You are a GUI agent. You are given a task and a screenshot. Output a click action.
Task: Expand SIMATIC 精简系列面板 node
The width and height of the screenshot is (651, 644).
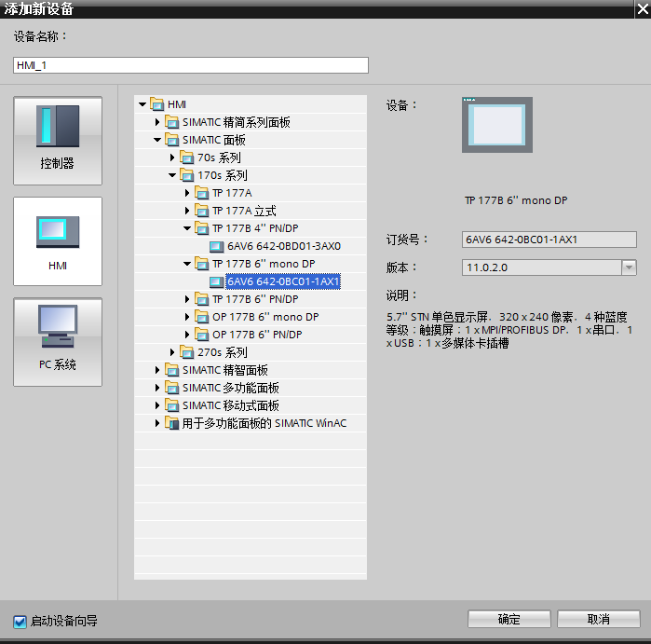point(157,122)
